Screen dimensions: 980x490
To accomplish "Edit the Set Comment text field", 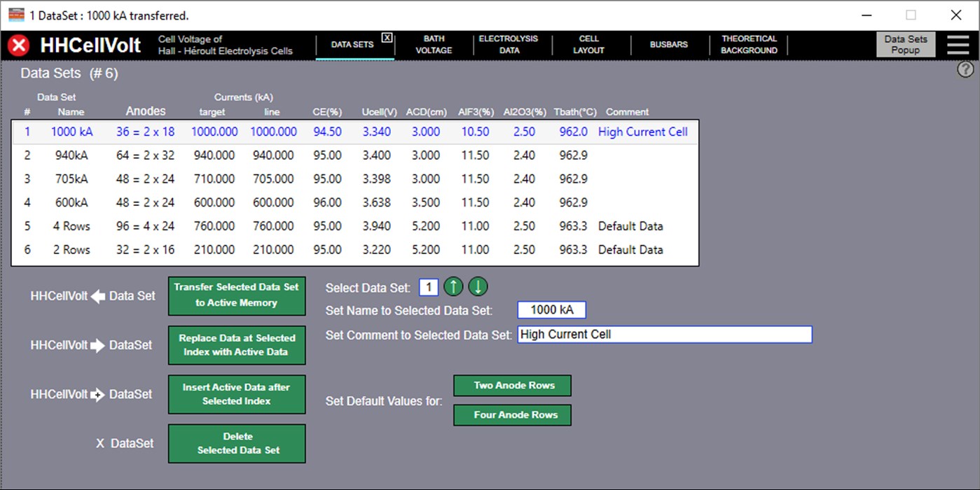I will (x=663, y=334).
